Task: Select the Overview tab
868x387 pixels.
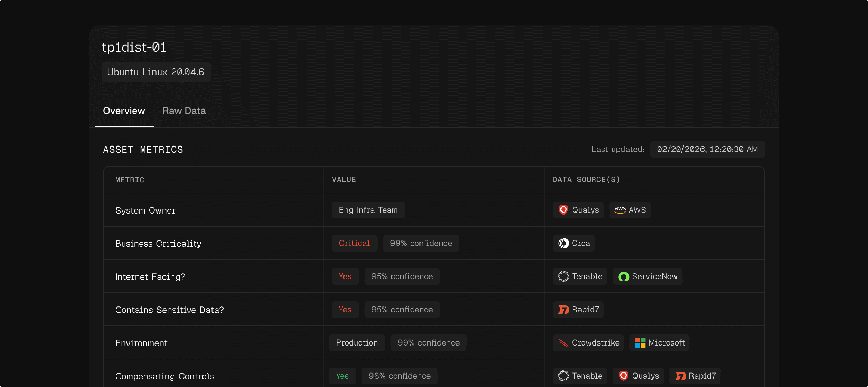Action: tap(124, 111)
